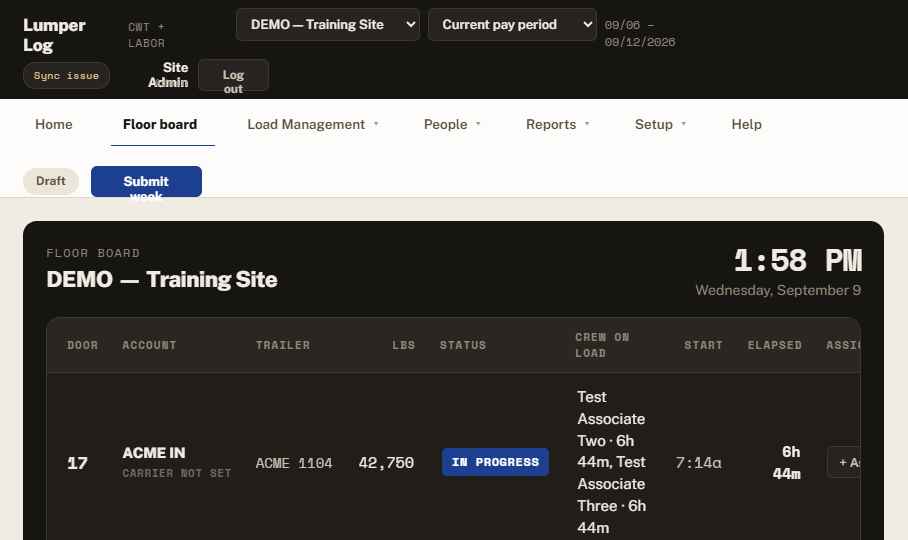Click the START column header
This screenshot has width=908, height=540.
tap(703, 345)
